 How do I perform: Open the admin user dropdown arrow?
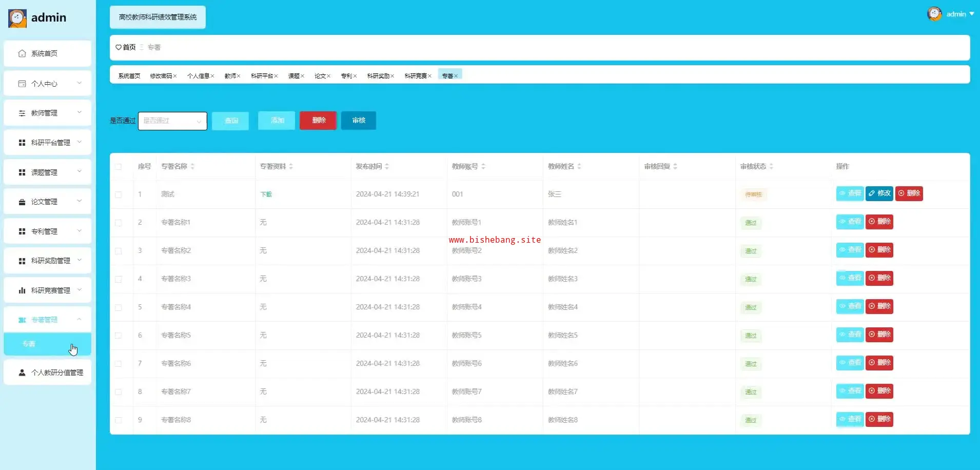click(x=971, y=14)
